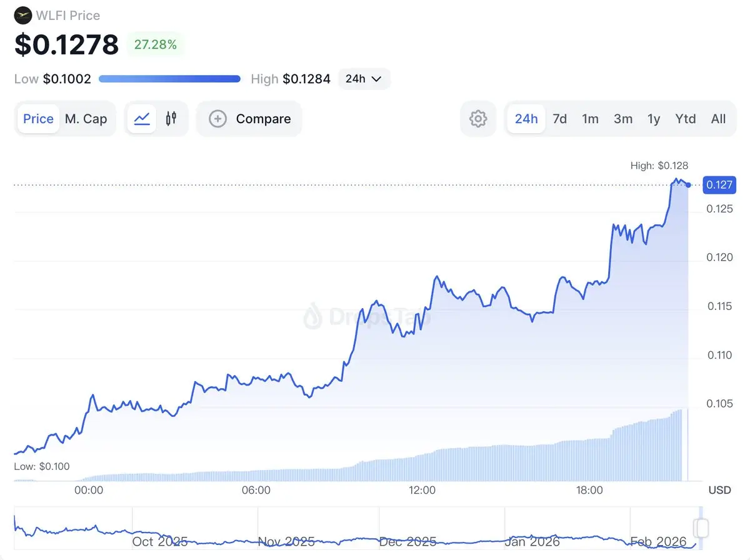Click the 0.127 current price label

click(719, 184)
